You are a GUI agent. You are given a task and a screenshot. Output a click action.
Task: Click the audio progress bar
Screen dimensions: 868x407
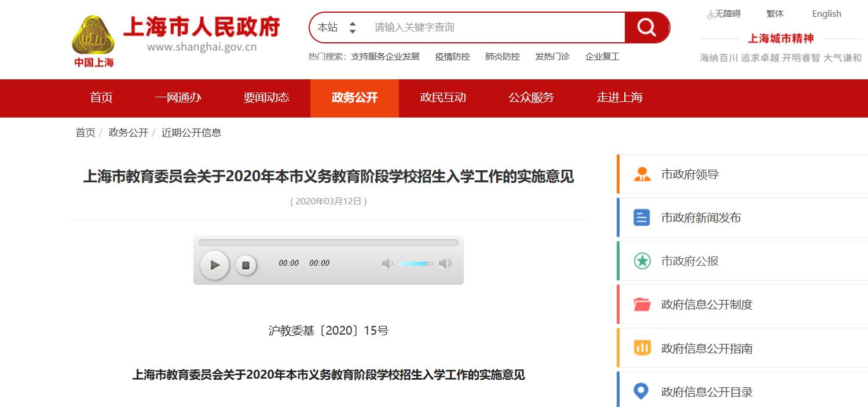pos(328,243)
